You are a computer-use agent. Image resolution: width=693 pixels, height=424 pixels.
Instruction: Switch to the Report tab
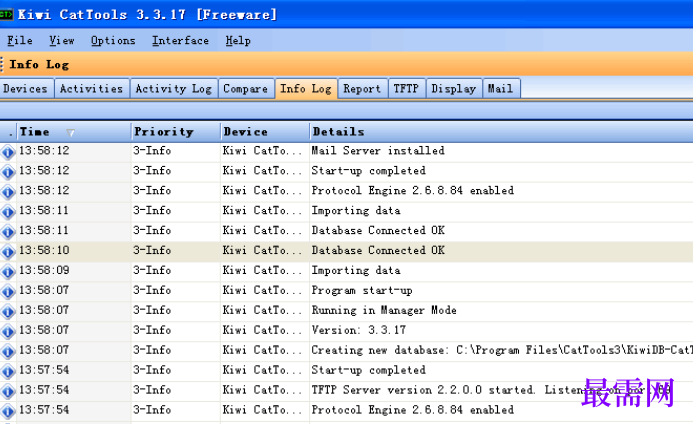point(362,88)
